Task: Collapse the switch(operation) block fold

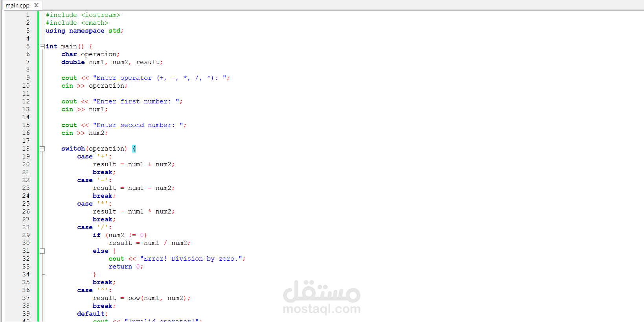Action: (42, 149)
